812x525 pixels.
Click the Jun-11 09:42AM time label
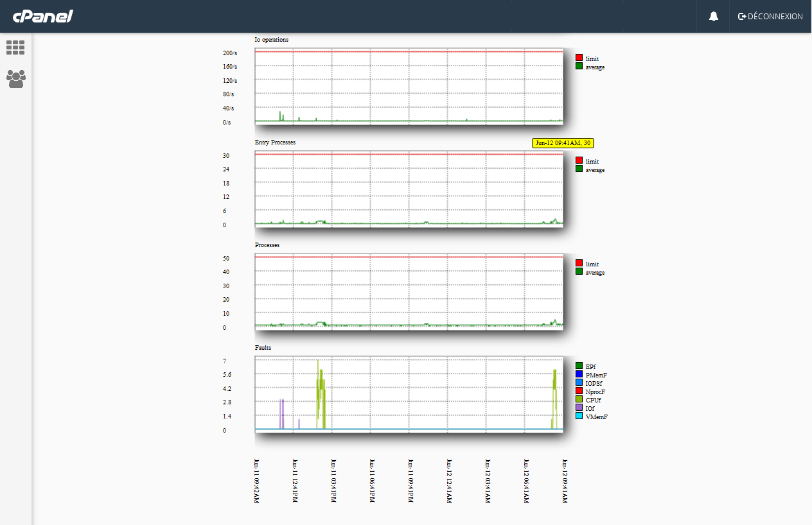[x=257, y=481]
